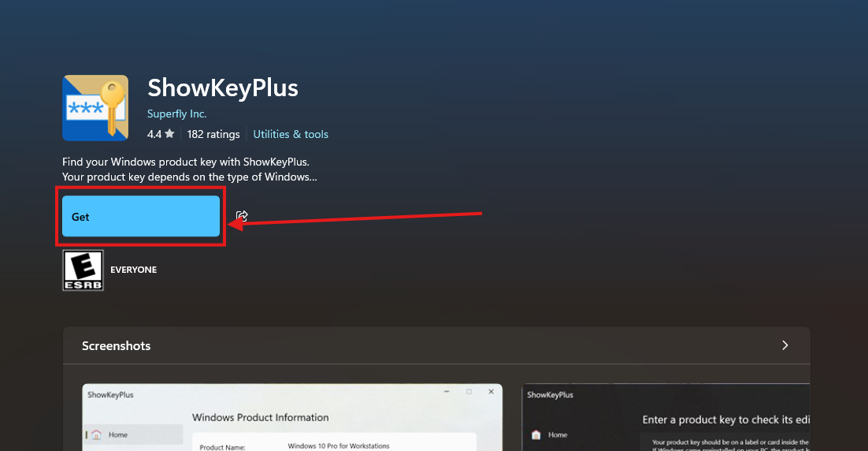
Task: Open the 'Enter a product key' dark screenshot
Action: (666, 417)
